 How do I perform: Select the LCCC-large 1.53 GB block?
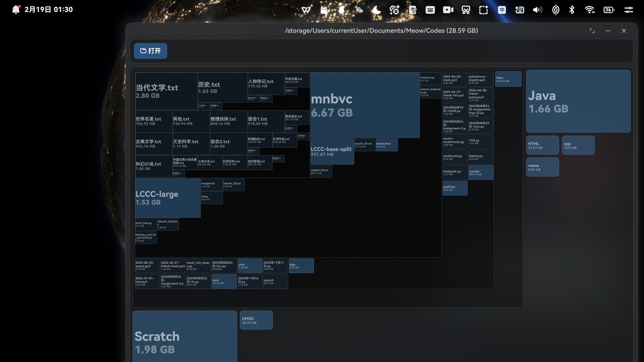[168, 198]
